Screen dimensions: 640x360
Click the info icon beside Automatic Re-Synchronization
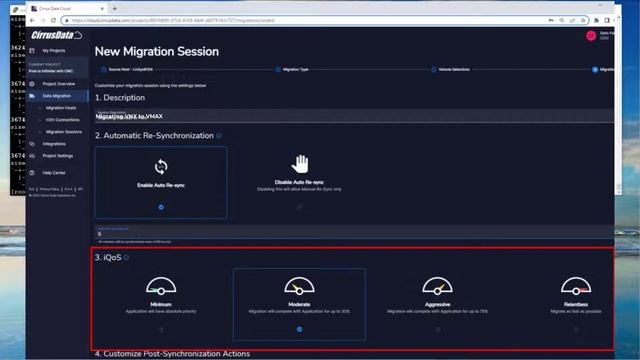(x=219, y=136)
